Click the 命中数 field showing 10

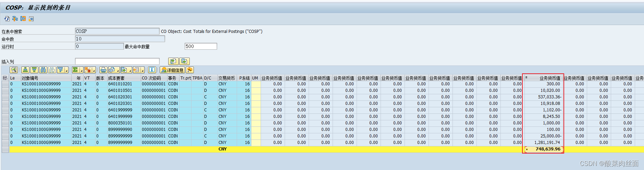pos(120,39)
